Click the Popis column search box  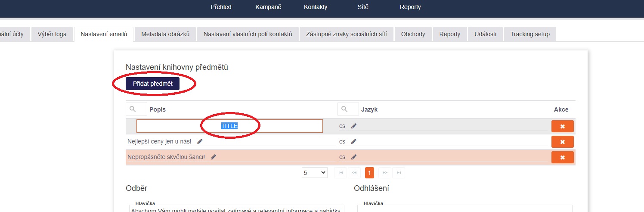[136, 109]
